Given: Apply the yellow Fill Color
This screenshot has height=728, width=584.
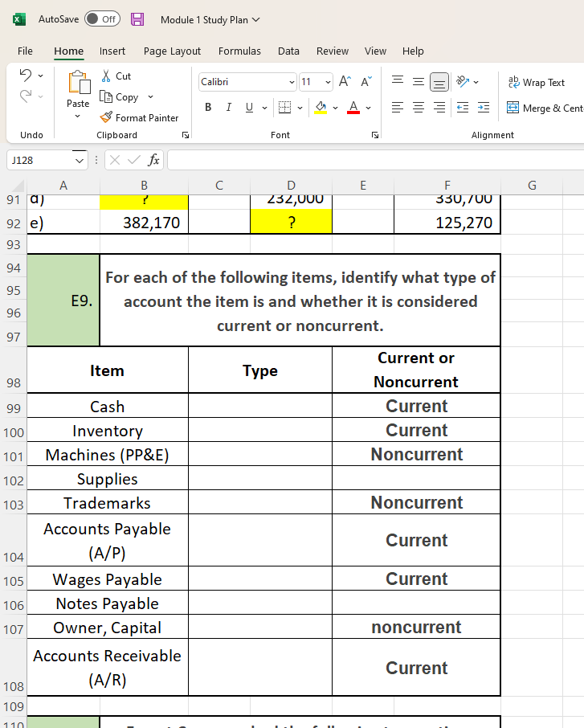Looking at the screenshot, I should click(x=321, y=107).
